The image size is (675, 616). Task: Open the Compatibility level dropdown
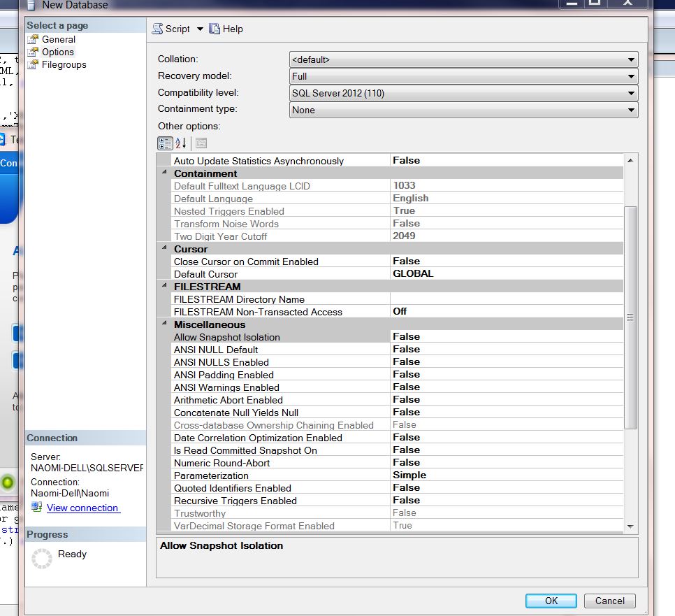tap(631, 93)
